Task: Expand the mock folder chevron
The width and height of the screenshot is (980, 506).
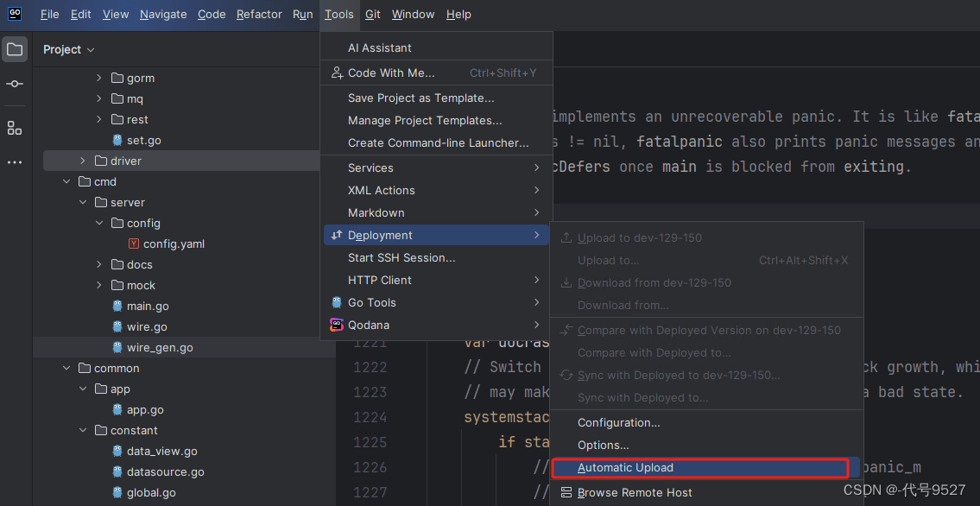Action: click(x=98, y=286)
